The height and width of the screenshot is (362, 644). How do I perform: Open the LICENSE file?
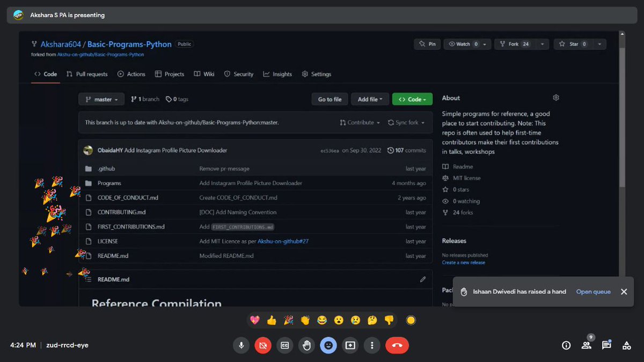(x=108, y=241)
